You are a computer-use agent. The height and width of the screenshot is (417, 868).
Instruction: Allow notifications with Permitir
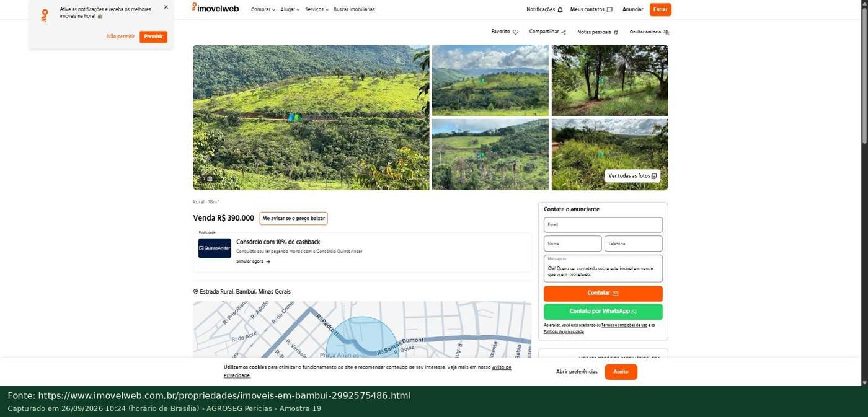[153, 37]
